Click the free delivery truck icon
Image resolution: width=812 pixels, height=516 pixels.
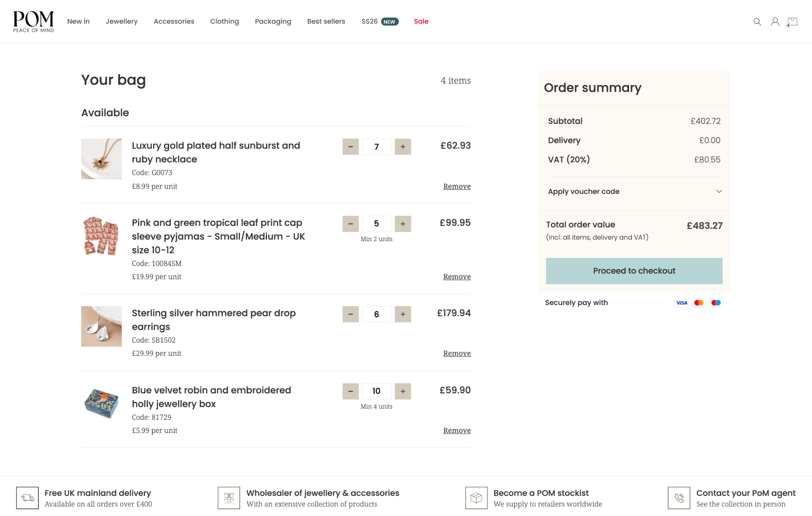[27, 498]
